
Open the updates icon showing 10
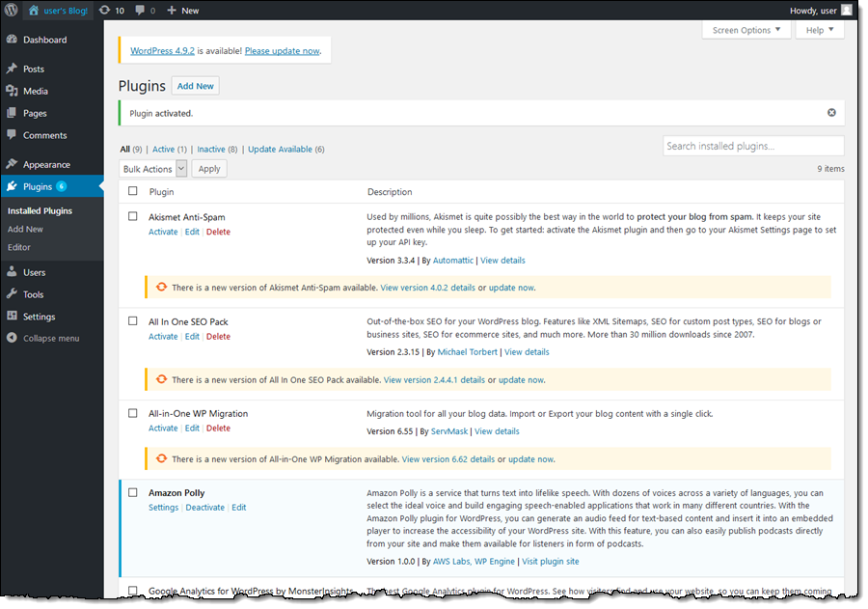(x=104, y=10)
